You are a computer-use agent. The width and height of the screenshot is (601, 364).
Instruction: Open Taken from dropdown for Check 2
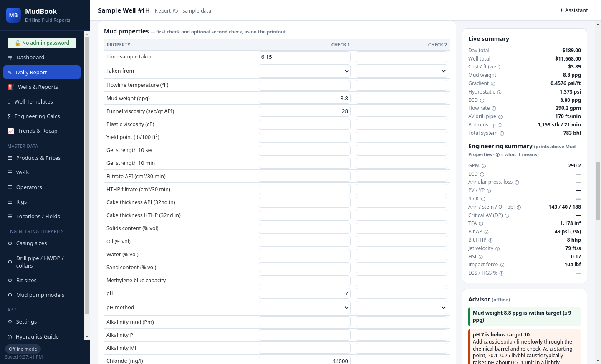pos(402,71)
